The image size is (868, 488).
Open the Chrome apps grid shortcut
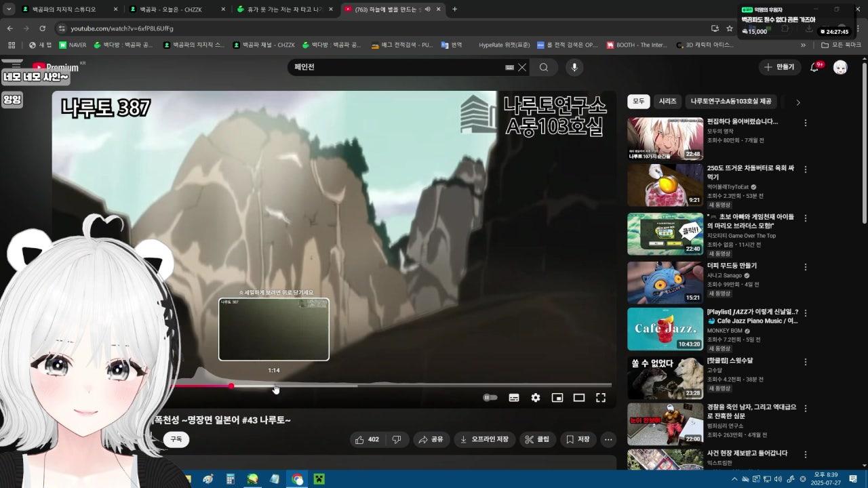coord(12,45)
